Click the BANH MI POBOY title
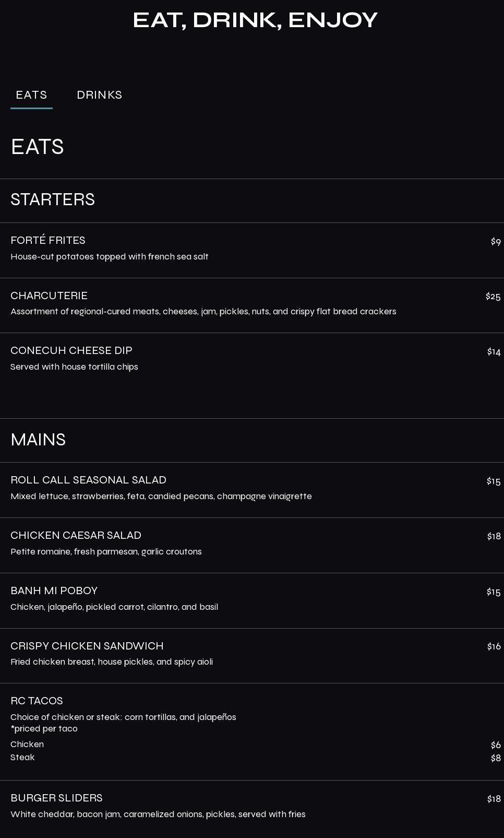The width and height of the screenshot is (504, 838). tap(54, 591)
